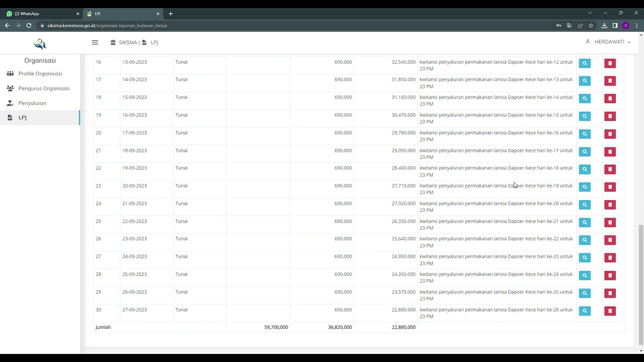
Task: Delete row 30 dated 27-09-2023
Action: (x=610, y=311)
